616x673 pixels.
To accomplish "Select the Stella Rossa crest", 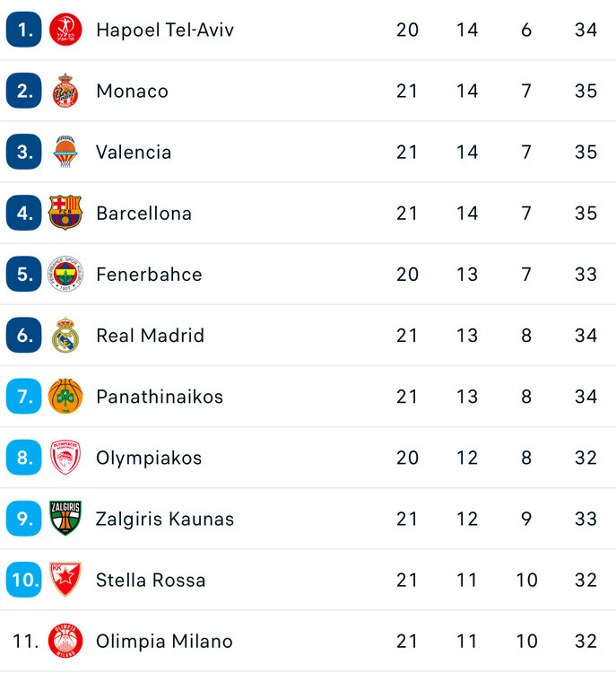I will 65,579.
